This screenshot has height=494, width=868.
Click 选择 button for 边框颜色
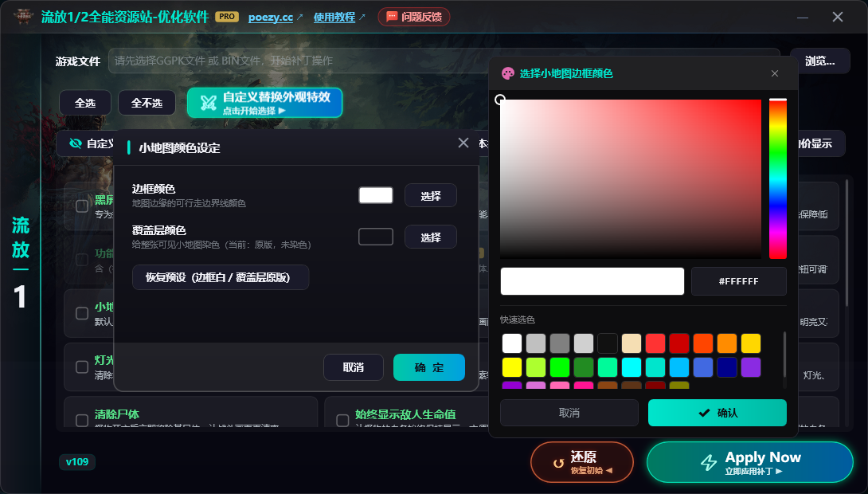click(431, 195)
